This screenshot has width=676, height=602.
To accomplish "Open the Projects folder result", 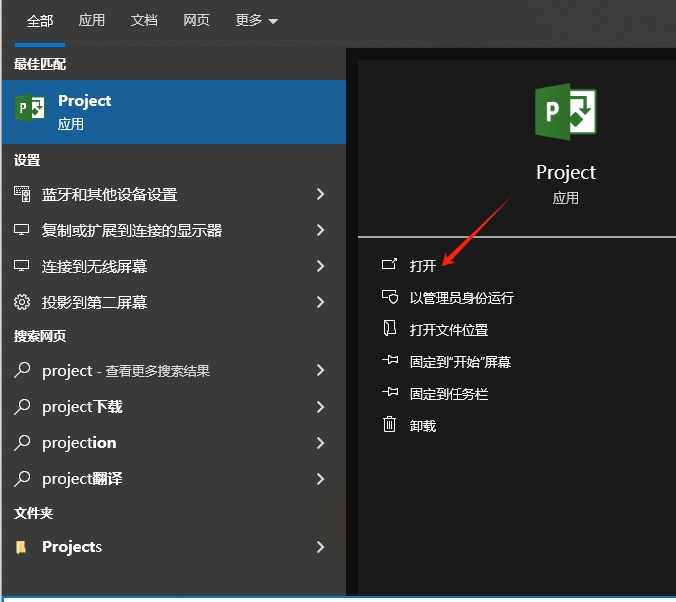I will [x=174, y=547].
